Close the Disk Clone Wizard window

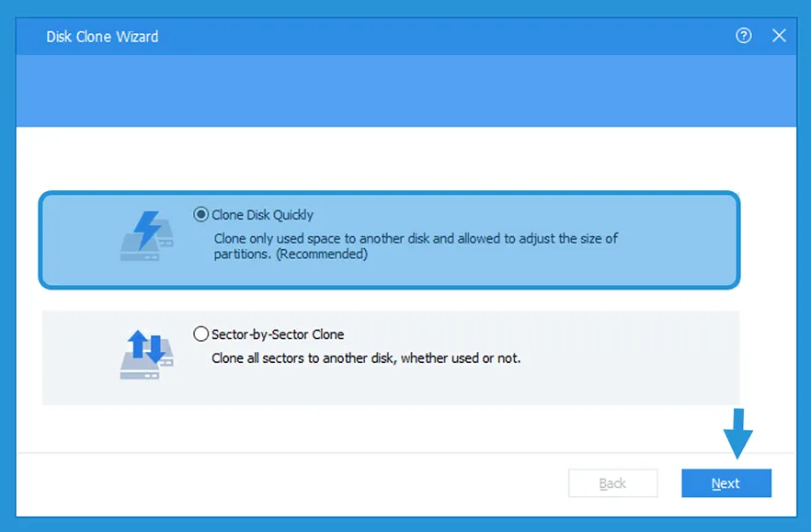pos(779,36)
